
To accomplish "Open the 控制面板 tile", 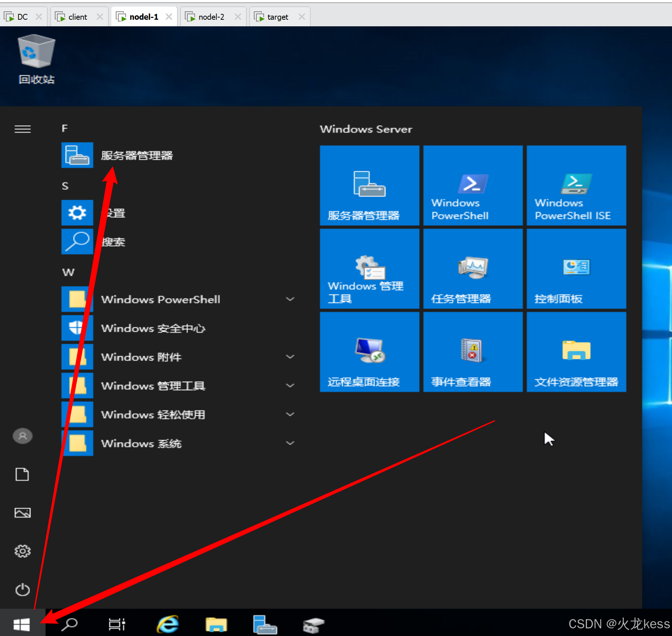I will pos(576,269).
